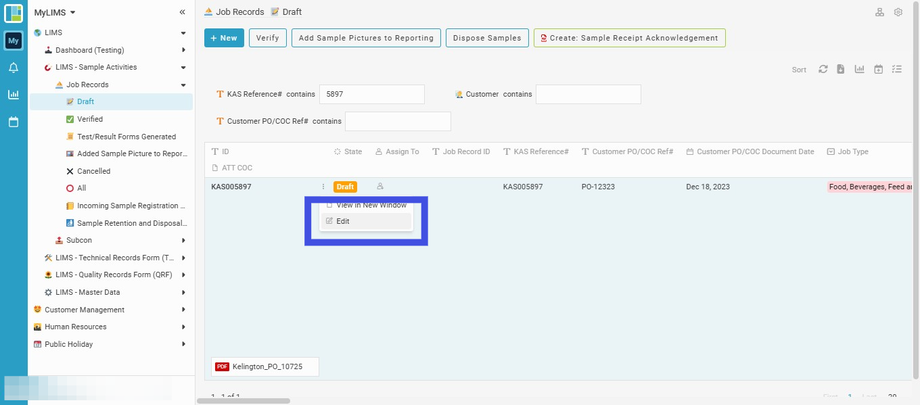Click the checklist view icon in list toolbar
This screenshot has height=405, width=920.
coord(897,69)
